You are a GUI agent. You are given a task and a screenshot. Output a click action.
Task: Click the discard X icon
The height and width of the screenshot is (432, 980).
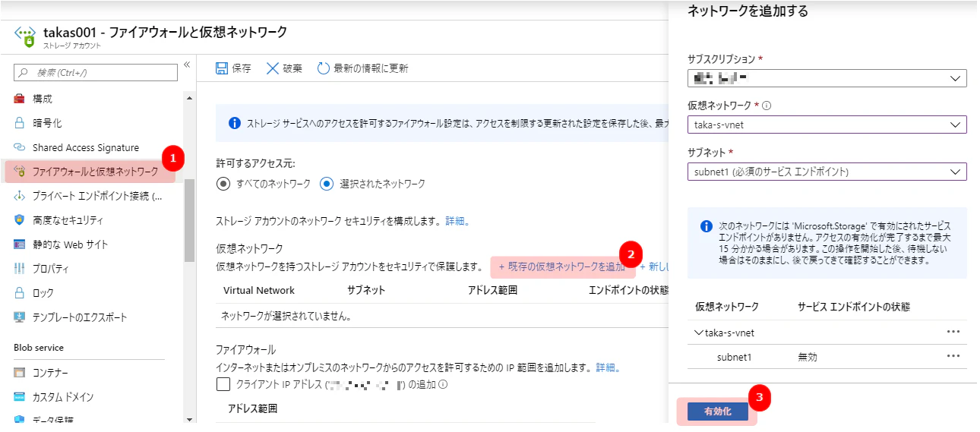[x=273, y=68]
